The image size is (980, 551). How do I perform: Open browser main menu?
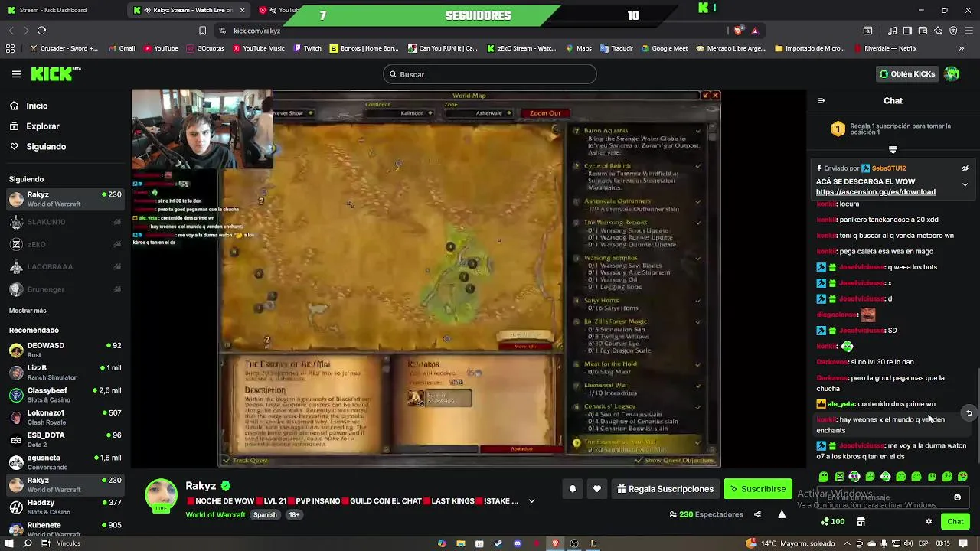[x=969, y=31]
